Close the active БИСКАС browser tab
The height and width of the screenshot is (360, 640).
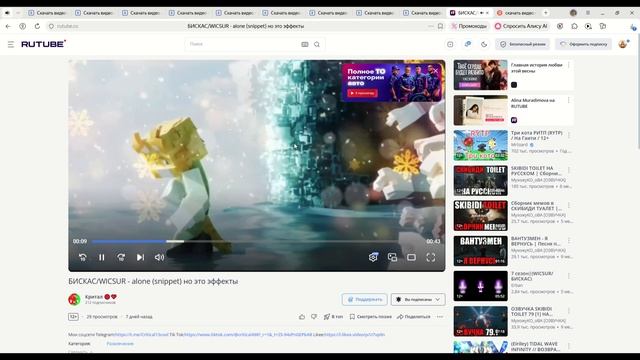point(487,13)
